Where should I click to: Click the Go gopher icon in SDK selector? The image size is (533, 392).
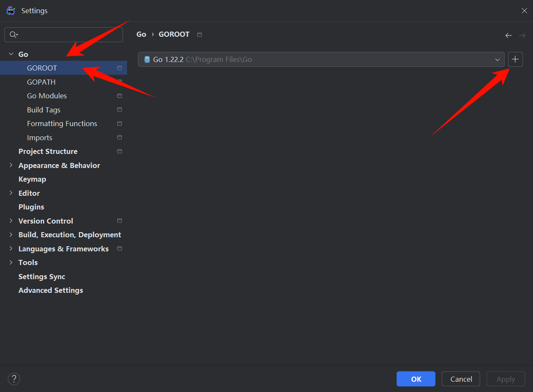147,59
